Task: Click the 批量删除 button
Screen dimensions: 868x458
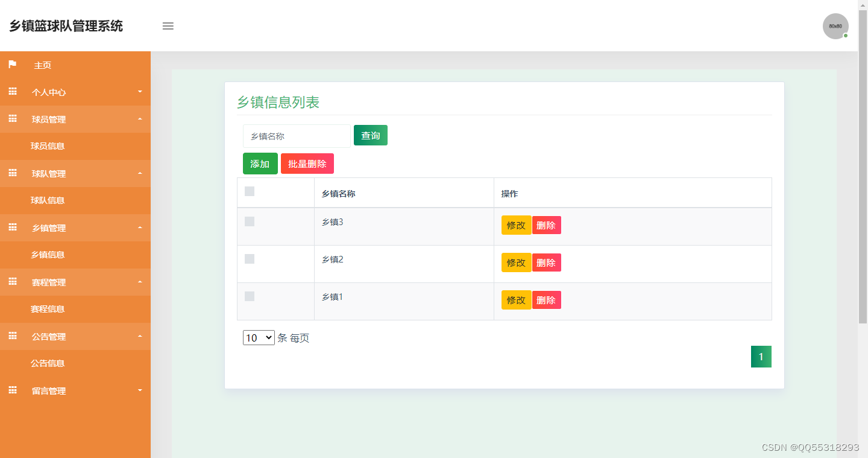Action: 307,164
